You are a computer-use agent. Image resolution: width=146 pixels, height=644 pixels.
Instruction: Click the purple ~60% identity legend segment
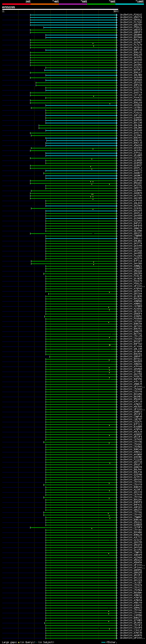click(x=73, y=4)
